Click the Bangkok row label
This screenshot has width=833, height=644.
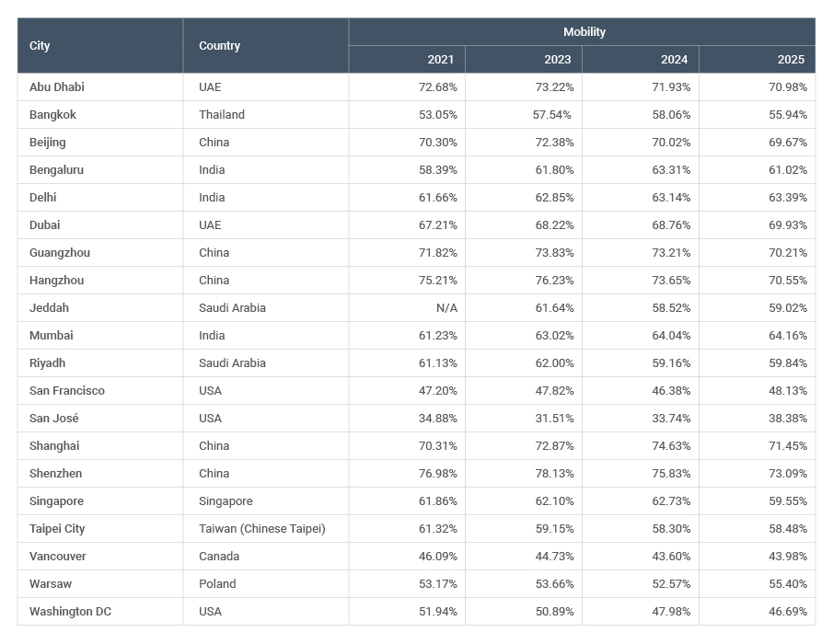tap(52, 115)
